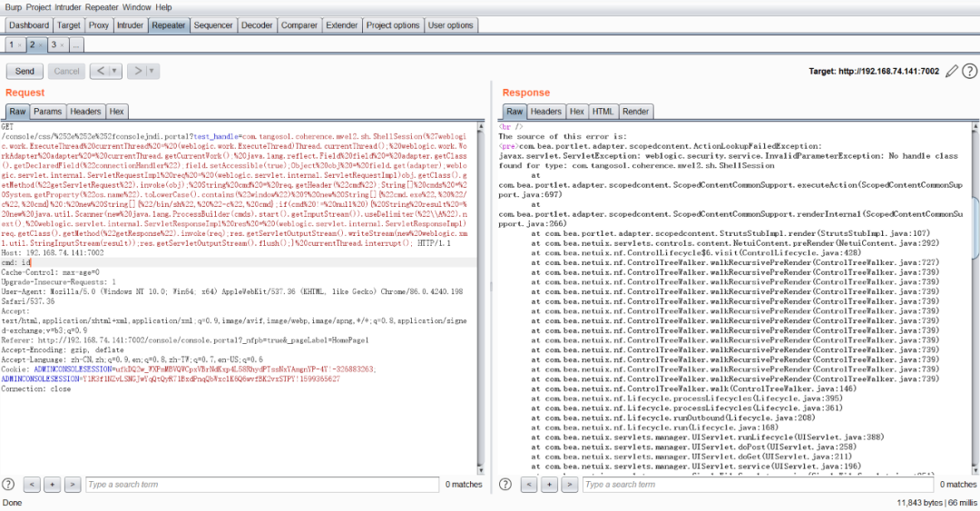Image resolution: width=980 pixels, height=511 pixels.
Task: Click the 'Accept-Encoding: gzip, deflate' line
Action: pos(63,349)
